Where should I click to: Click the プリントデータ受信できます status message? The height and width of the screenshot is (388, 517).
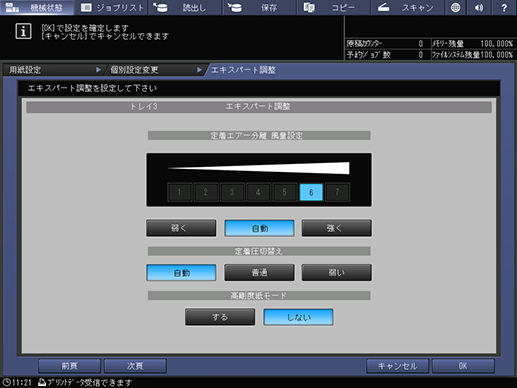pos(90,382)
